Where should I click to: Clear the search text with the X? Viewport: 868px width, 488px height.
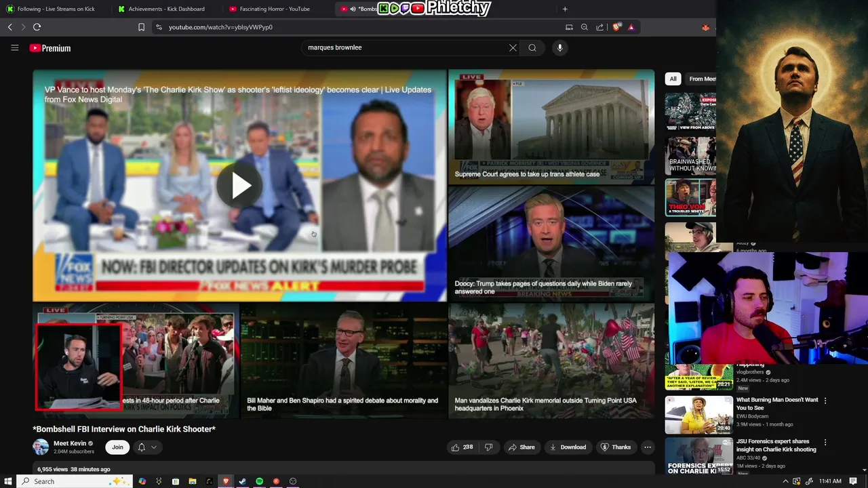click(x=513, y=47)
